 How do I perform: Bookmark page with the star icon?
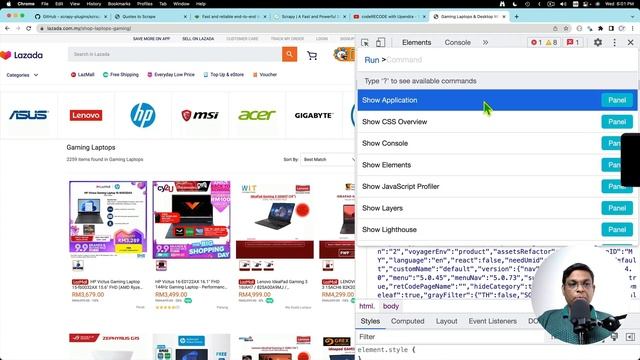[x=566, y=28]
